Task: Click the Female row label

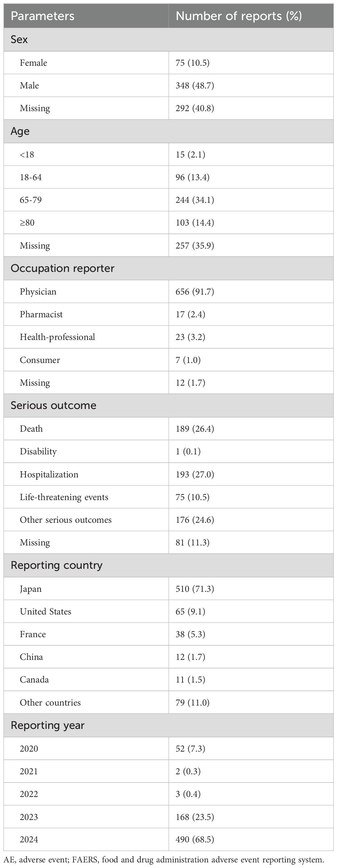Action: 33,63
